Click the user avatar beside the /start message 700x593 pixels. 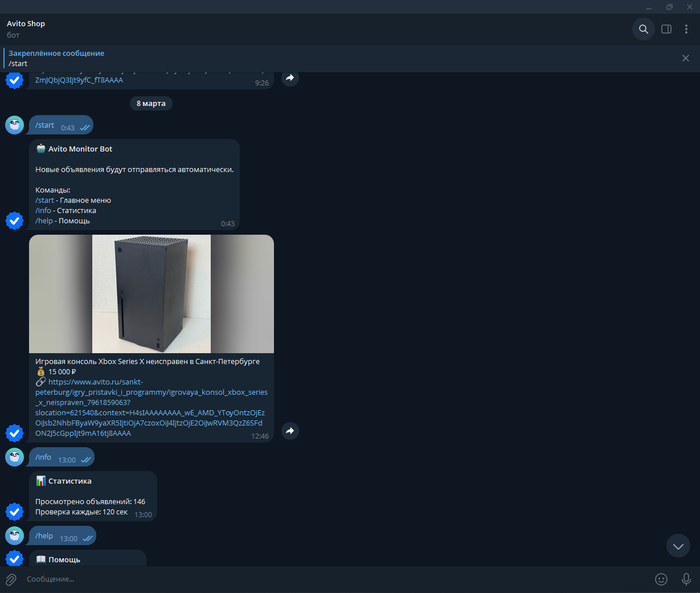[14, 125]
